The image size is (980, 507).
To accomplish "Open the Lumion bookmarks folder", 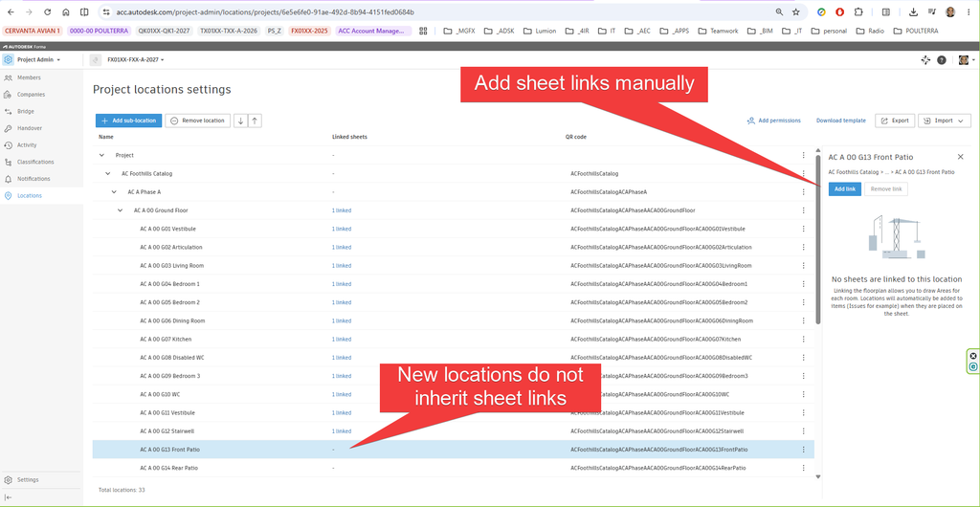I will coord(540,30).
